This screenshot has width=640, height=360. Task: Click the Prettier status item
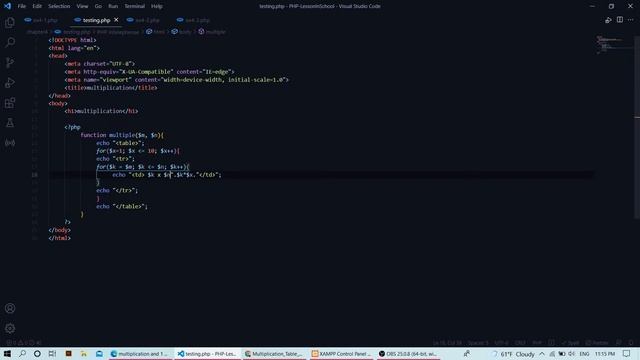pos(597,342)
